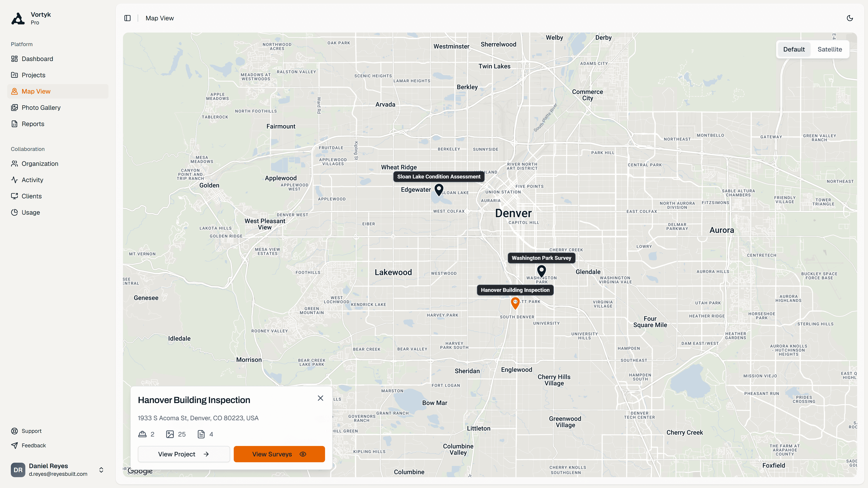Switch map to Default style

point(794,49)
